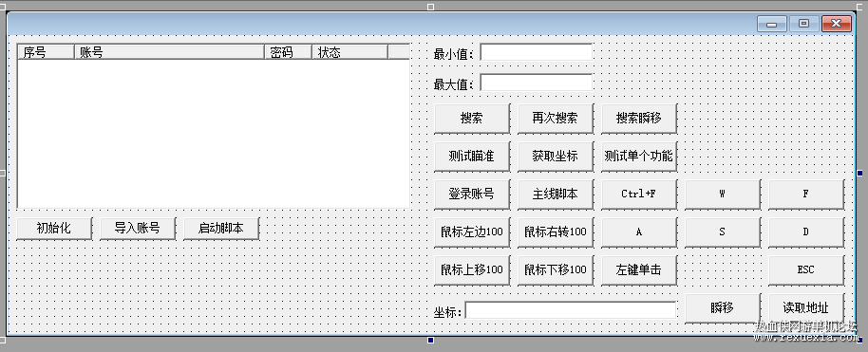Click the 搜索瞬移 button
This screenshot has width=868, height=352.
point(639,119)
